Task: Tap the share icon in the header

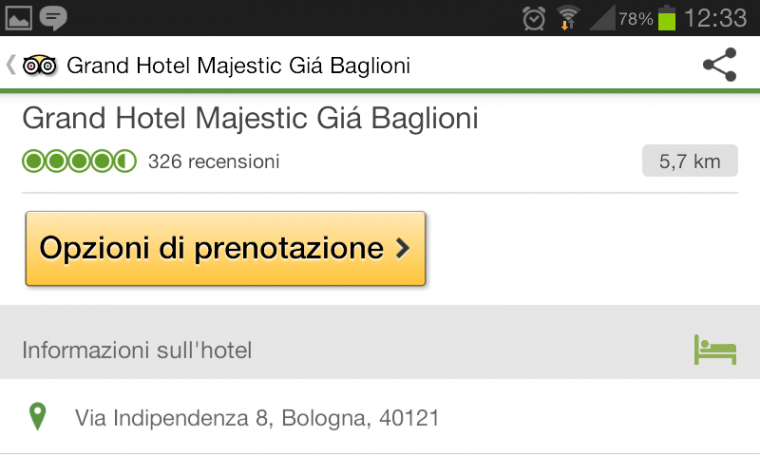Action: pyautogui.click(x=720, y=64)
